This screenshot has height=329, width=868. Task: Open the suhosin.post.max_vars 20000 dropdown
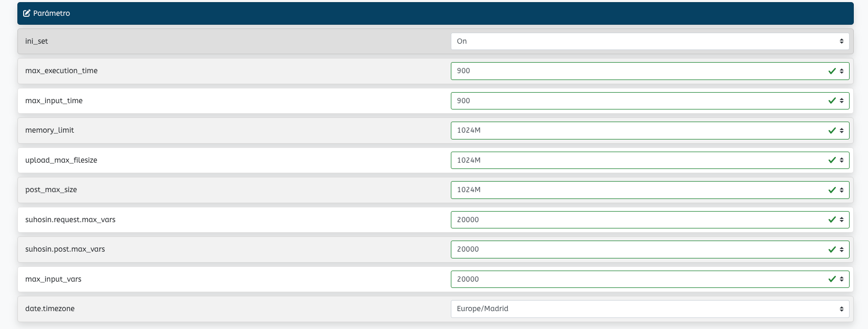point(650,250)
